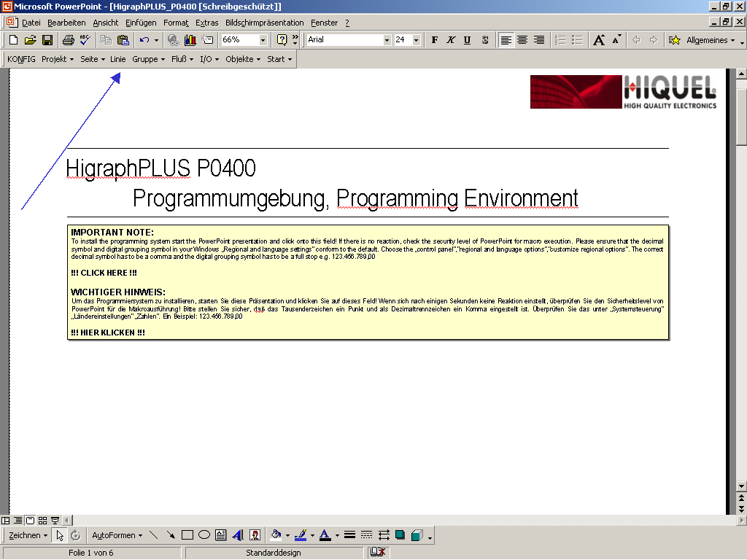Open the Ansicht menu
Screen dimensions: 747x560
(x=105, y=23)
